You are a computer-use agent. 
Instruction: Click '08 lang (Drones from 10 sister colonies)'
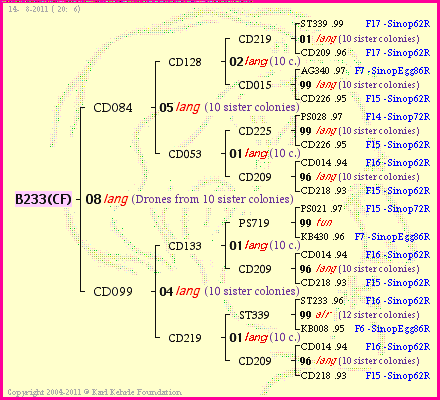tap(189, 199)
